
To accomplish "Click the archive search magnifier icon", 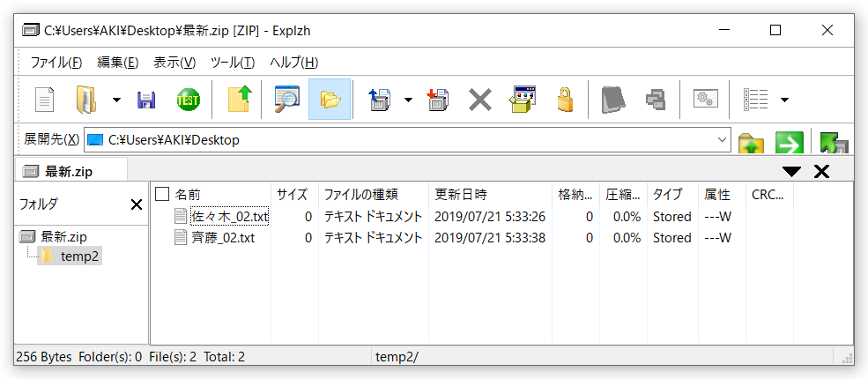I will [x=286, y=100].
